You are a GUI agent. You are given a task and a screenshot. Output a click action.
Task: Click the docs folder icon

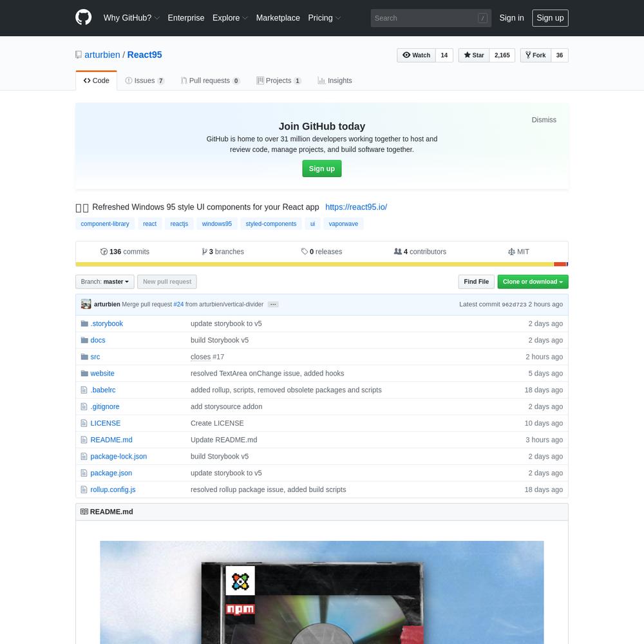[84, 340]
